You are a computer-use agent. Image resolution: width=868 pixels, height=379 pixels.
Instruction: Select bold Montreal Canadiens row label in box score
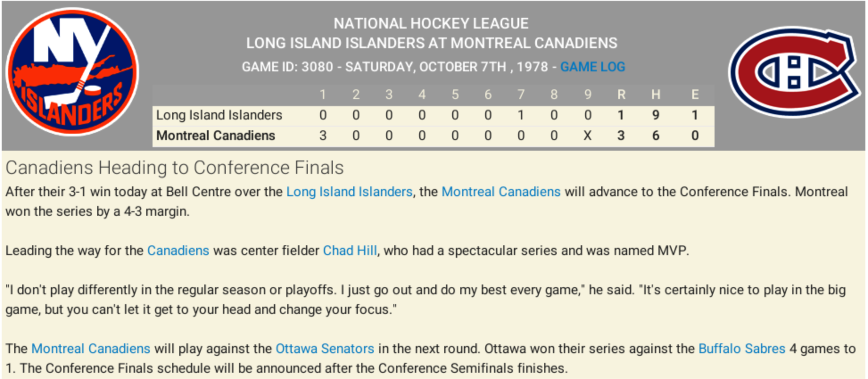215,136
